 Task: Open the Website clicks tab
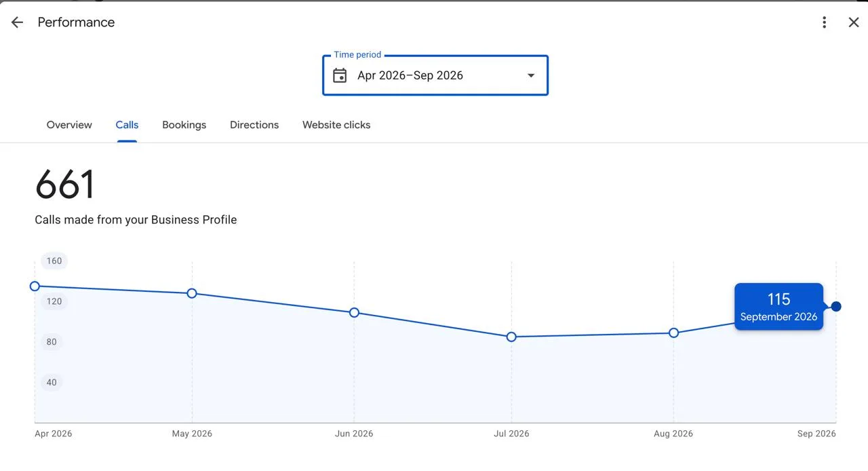[336, 125]
